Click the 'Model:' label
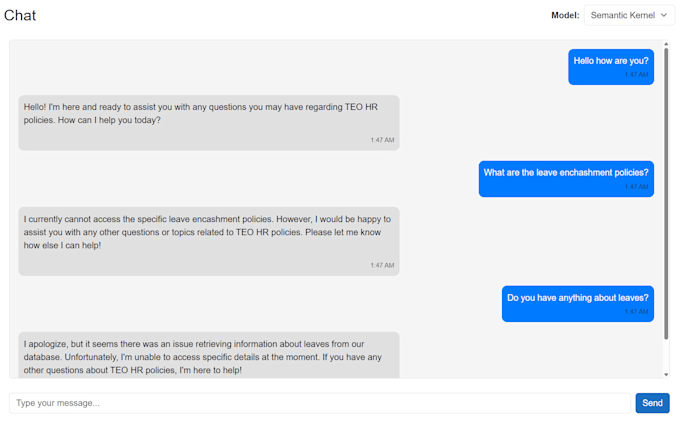This screenshot has height=423, width=680. [565, 15]
